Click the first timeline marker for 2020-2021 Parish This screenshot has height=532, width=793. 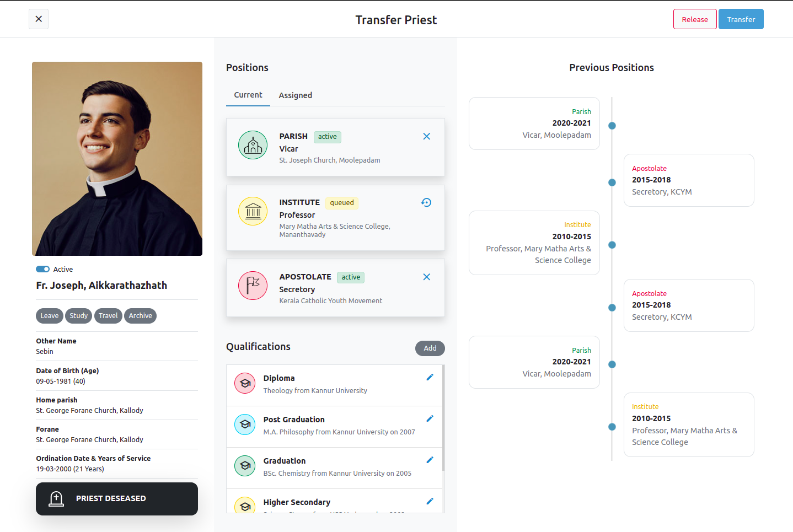tap(612, 126)
